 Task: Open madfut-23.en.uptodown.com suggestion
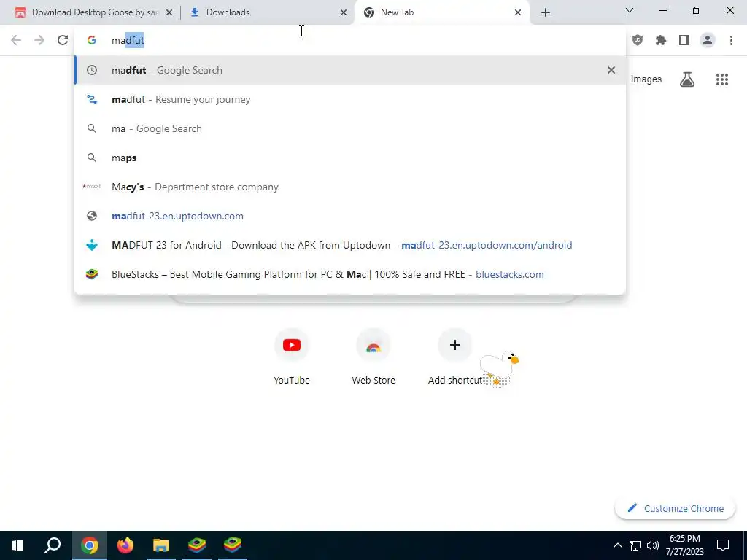(x=350, y=216)
